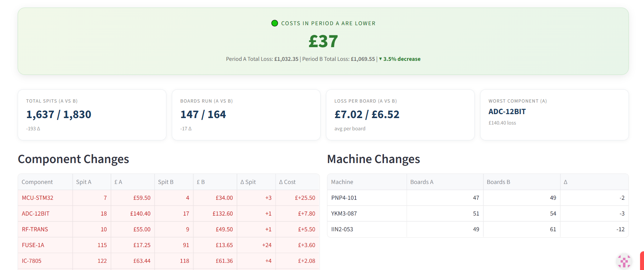Sort by the Spit B column header
Image resolution: width=644 pixels, height=270 pixels.
click(174, 182)
